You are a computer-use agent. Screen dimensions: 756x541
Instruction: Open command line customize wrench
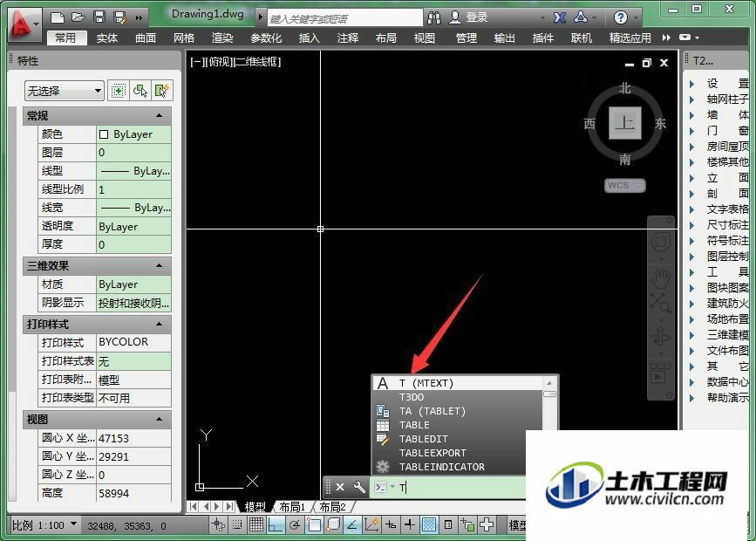point(359,487)
